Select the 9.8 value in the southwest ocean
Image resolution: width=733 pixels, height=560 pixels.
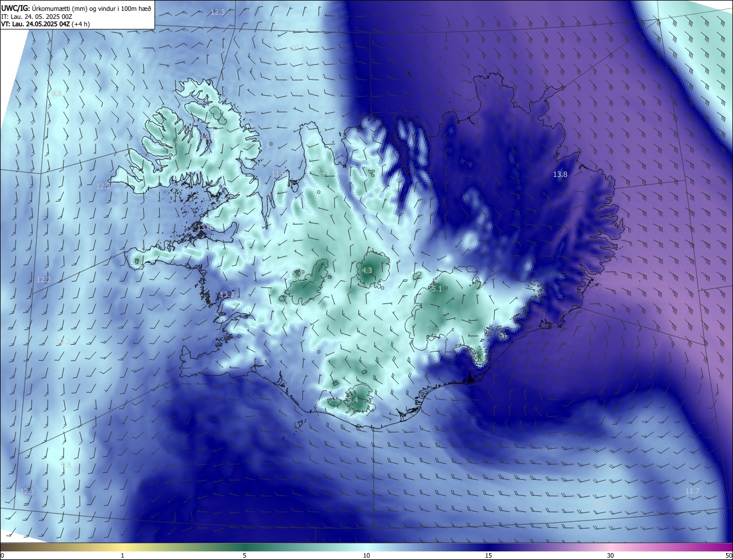click(66, 466)
